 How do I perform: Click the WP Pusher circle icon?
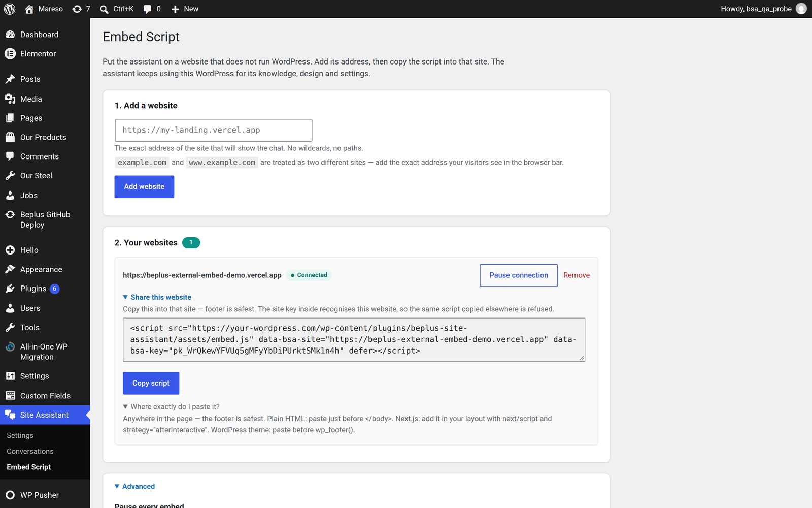coord(10,495)
